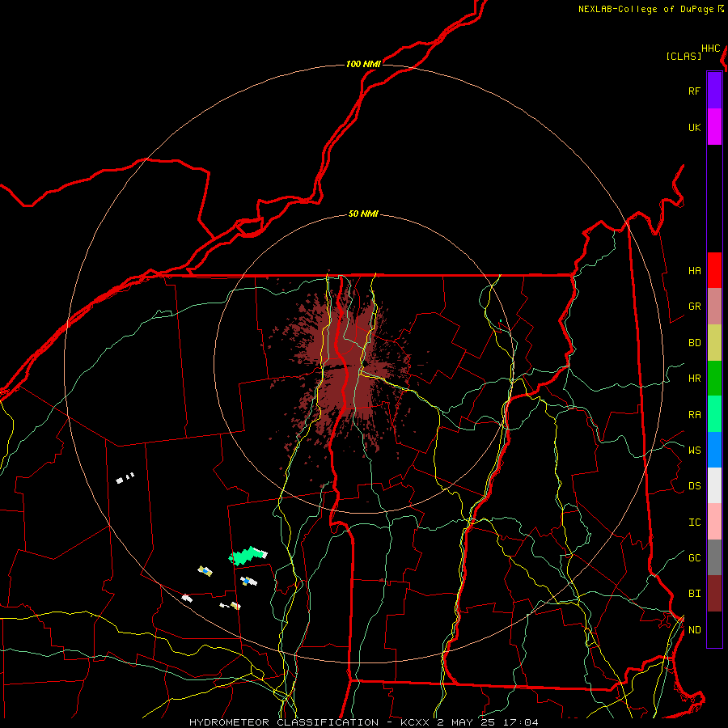Click the 'RF' legend label
This screenshot has height=728, width=728.
click(694, 91)
